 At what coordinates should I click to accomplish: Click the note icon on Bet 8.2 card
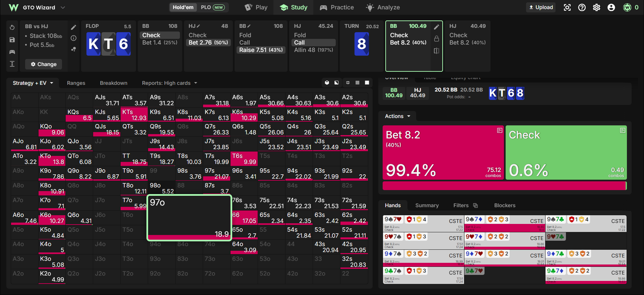click(x=500, y=130)
